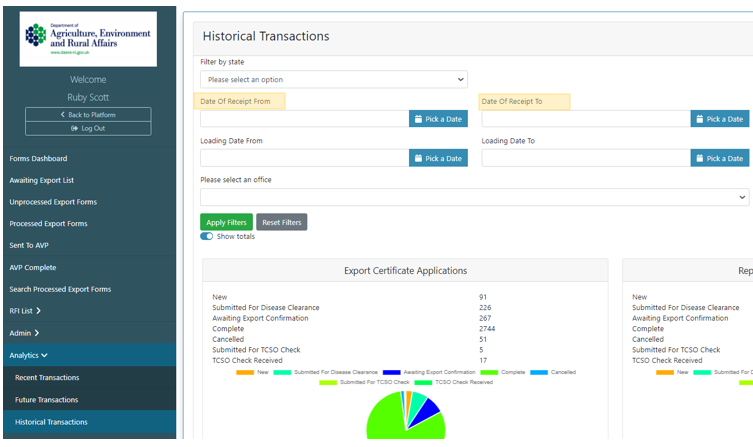Go to Unprocessed Export Forms

pyautogui.click(x=53, y=202)
